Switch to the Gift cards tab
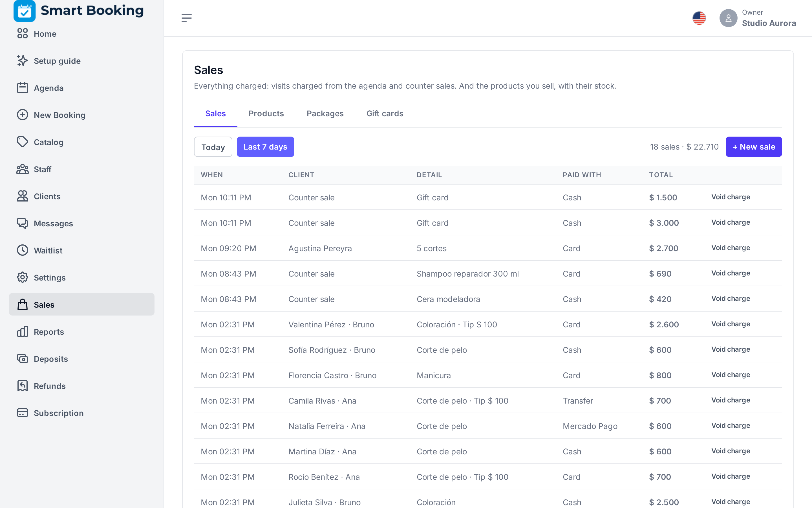 tap(385, 113)
